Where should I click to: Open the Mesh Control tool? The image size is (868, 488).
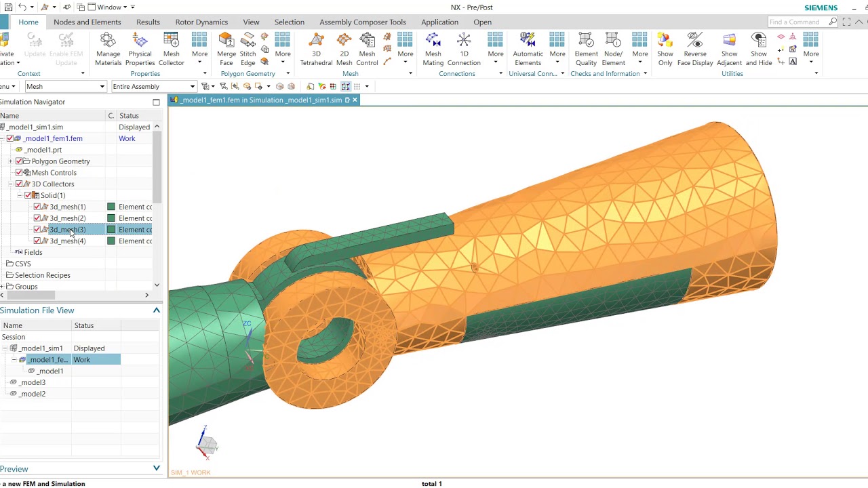tap(367, 49)
